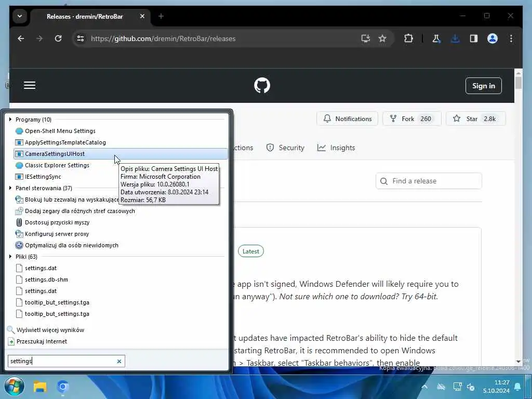The height and width of the screenshot is (399, 532).
Task: Go back in the browser
Action: [21, 38]
